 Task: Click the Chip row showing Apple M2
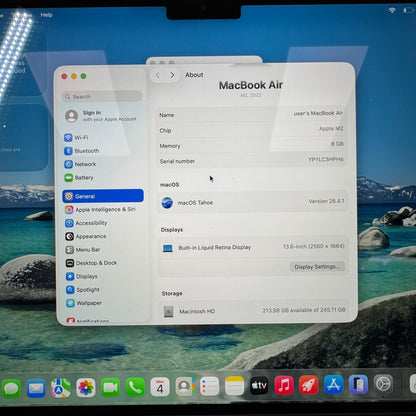[x=251, y=130]
